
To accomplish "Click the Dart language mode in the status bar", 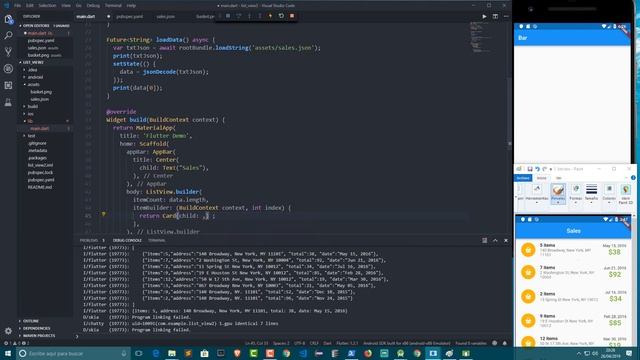I will (327, 343).
